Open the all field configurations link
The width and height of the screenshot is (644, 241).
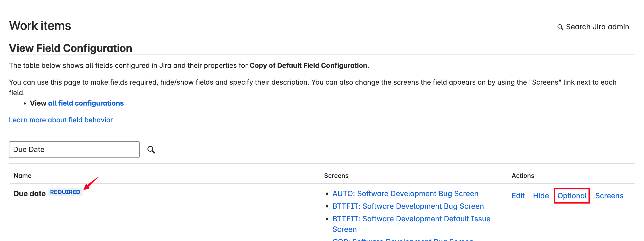pos(86,103)
